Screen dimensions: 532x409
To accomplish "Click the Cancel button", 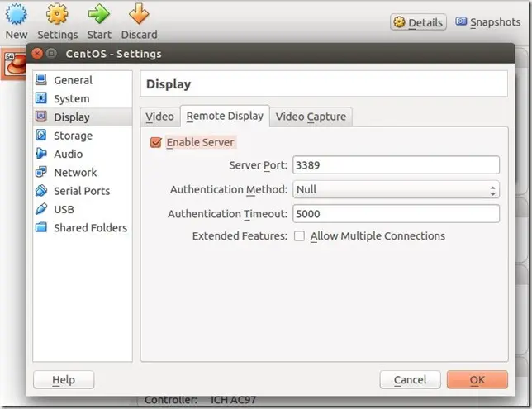I will 411,379.
